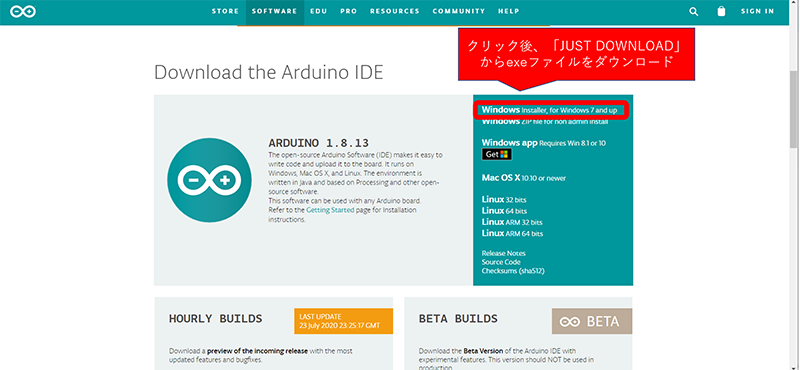Download Windows ZIP file for non admin install
Image resolution: width=800 pixels, height=370 pixels.
pos(545,121)
